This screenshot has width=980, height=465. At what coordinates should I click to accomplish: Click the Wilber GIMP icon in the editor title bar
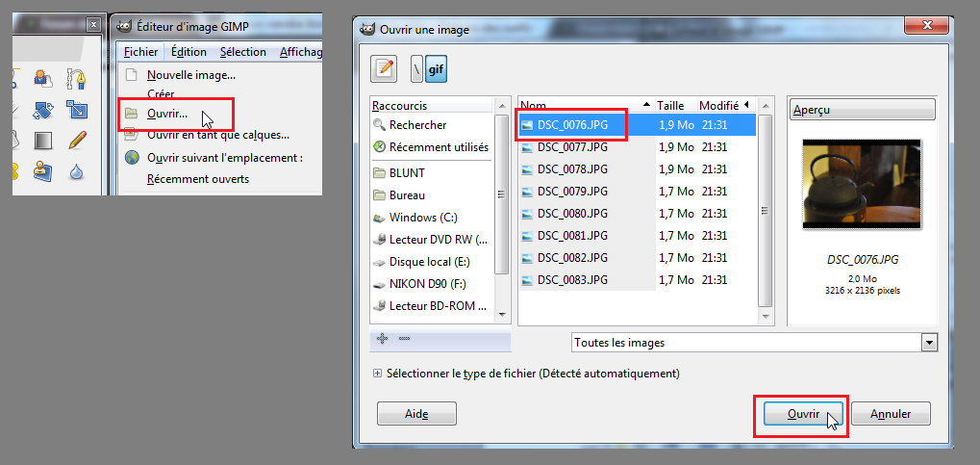click(x=124, y=26)
